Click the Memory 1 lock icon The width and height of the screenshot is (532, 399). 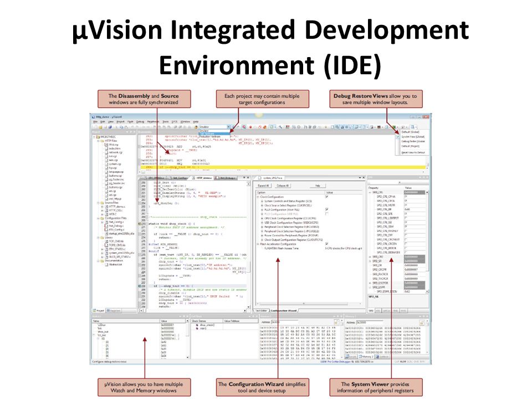tap(336, 322)
